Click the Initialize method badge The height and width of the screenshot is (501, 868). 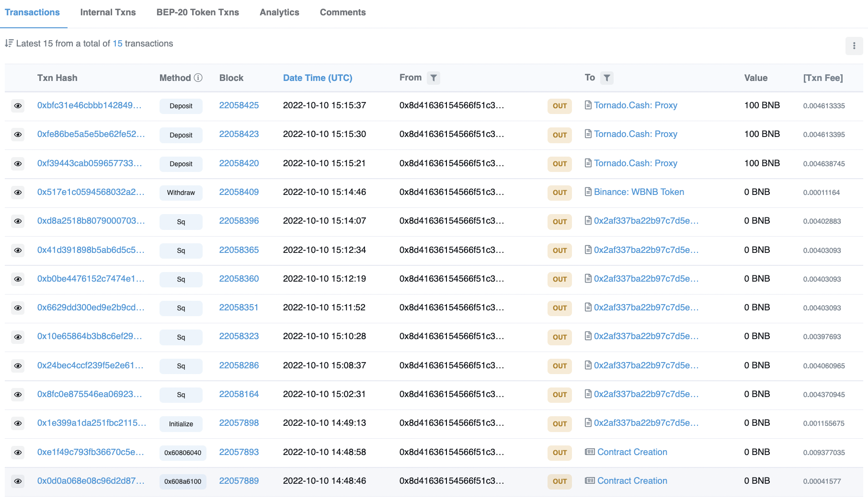[181, 424]
